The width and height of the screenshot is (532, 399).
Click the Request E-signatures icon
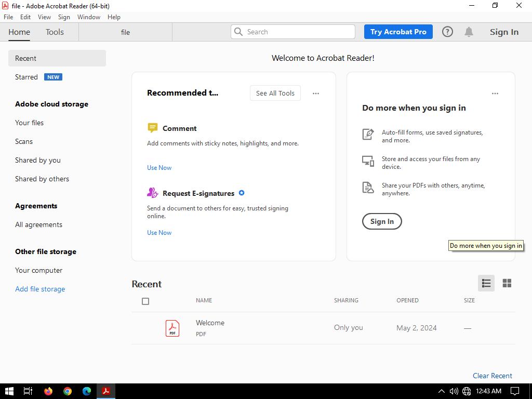pos(152,193)
